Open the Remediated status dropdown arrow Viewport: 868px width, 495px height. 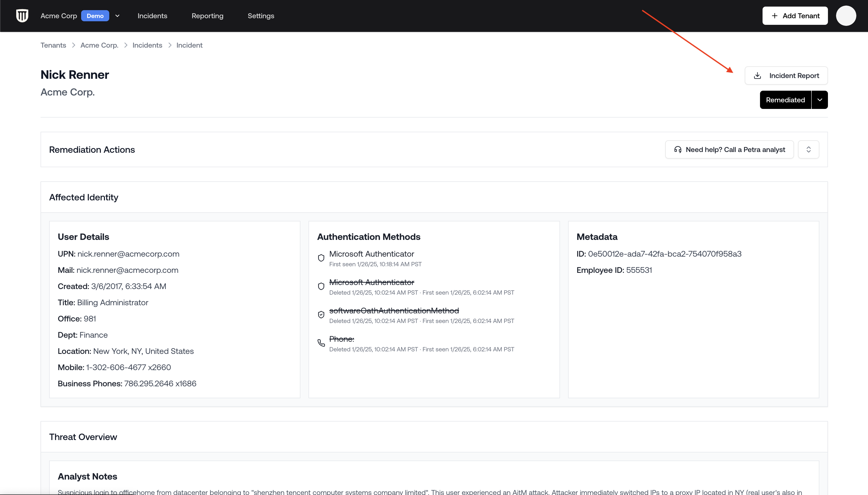pyautogui.click(x=820, y=100)
